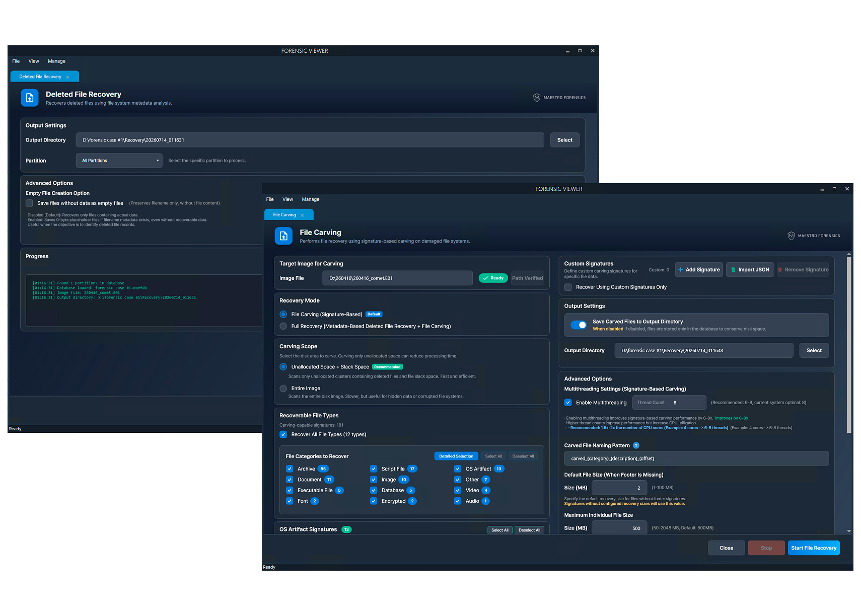Select Unallocated Space + Slack Space scope
Image resolution: width=861 pixels, height=616 pixels.
(x=283, y=367)
